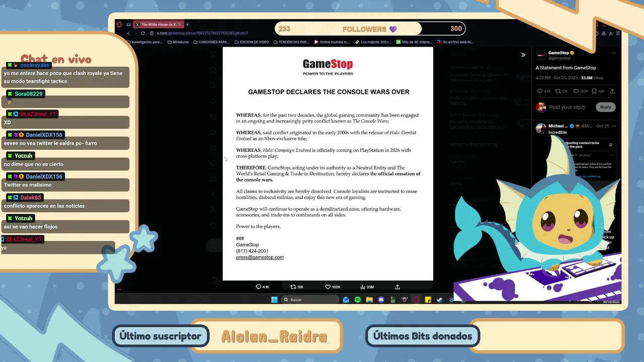Open the Opera menu logo icon
This screenshot has height=362, width=644.
119,24
